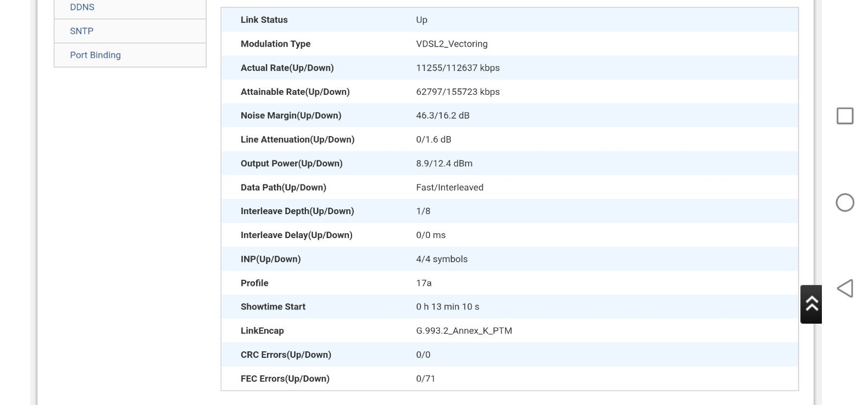Select the Line Attenuation(Up/Down) label

click(x=297, y=139)
